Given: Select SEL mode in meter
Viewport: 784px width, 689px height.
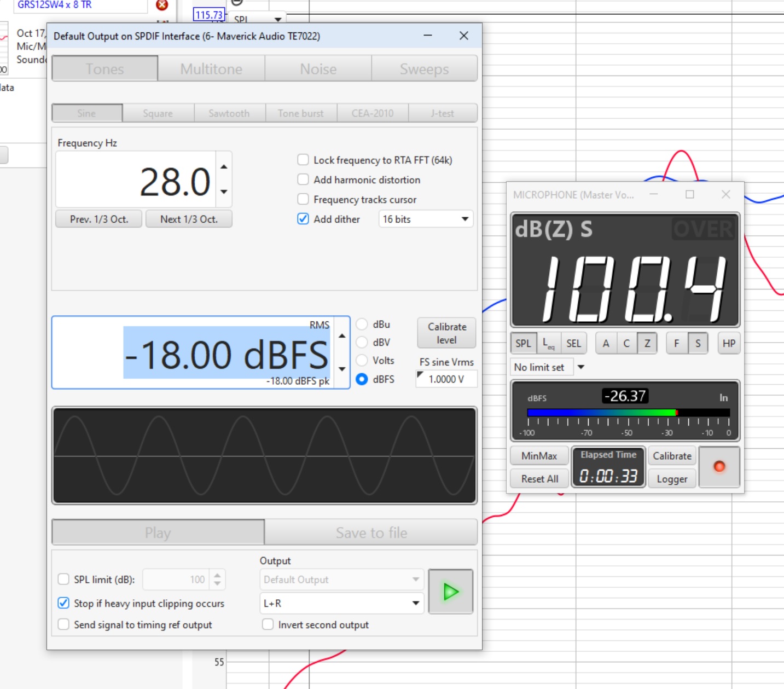Looking at the screenshot, I should [x=573, y=343].
